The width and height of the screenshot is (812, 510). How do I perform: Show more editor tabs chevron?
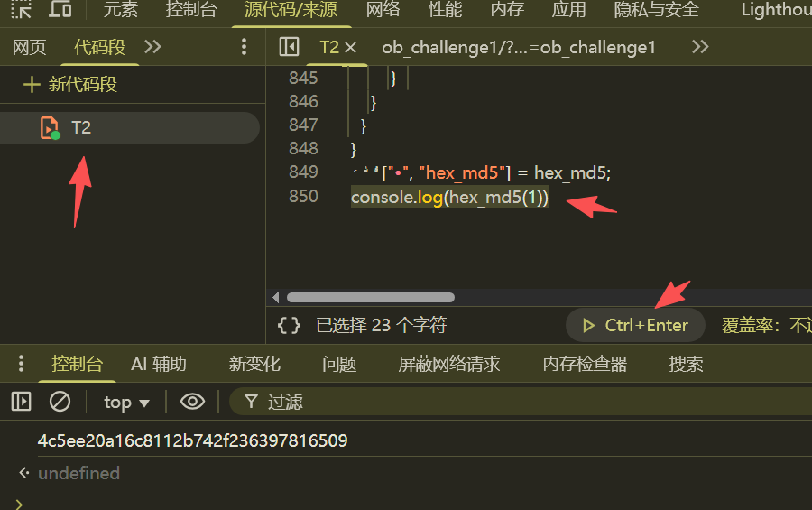[700, 47]
